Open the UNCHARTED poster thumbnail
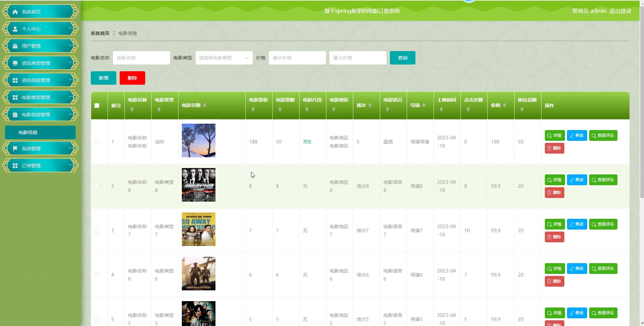 [199, 274]
